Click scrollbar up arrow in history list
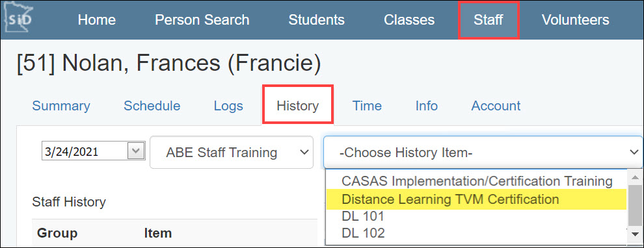The height and width of the screenshot is (248, 644). [x=635, y=178]
